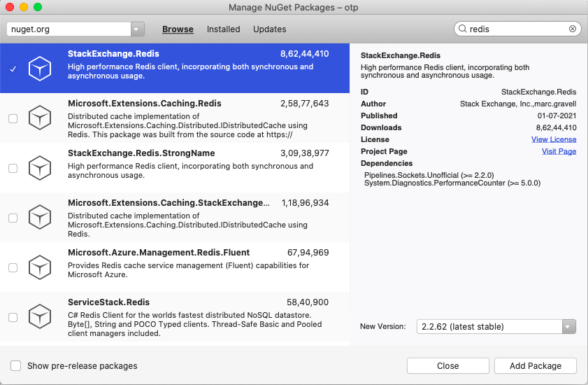This screenshot has height=385, width=588.
Task: Click the green zoom window button
Action: point(38,7)
